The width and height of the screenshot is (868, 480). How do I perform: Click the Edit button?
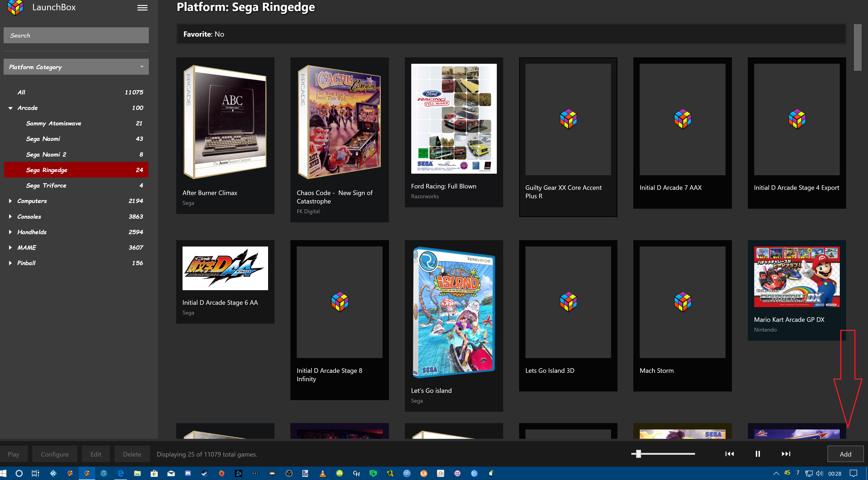point(96,454)
